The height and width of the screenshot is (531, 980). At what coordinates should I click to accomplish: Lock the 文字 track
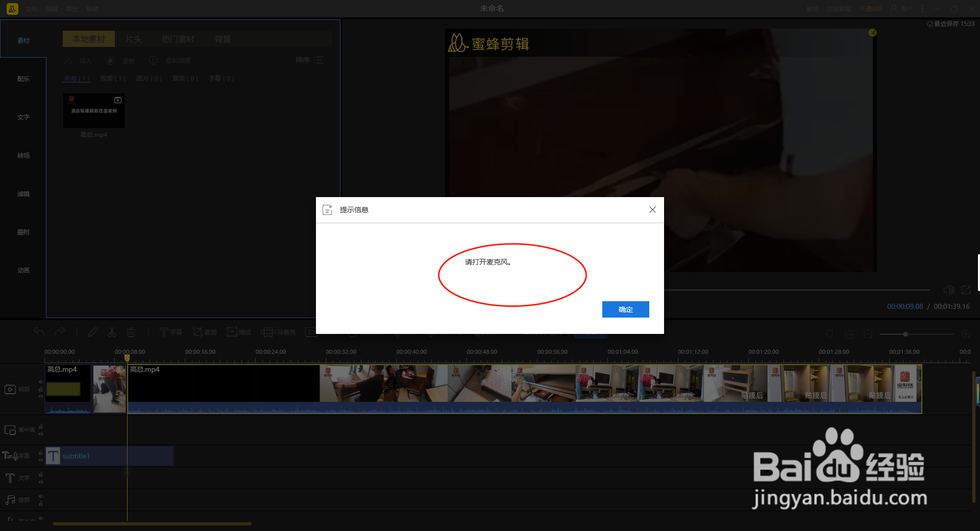41,475
